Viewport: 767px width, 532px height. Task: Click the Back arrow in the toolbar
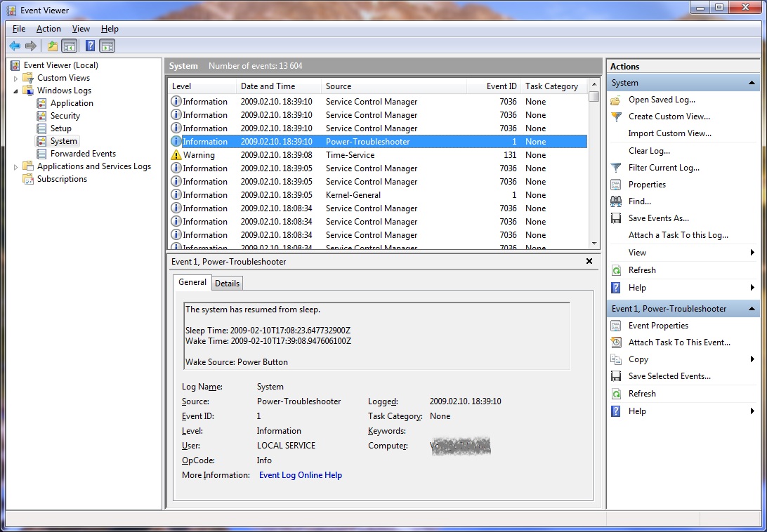point(15,46)
